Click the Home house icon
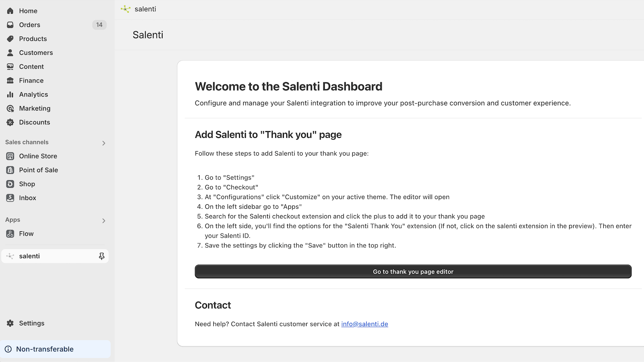 (10, 11)
